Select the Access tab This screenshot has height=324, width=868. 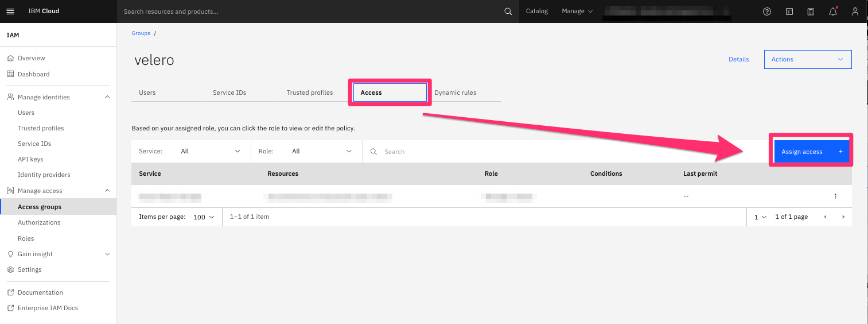(390, 92)
